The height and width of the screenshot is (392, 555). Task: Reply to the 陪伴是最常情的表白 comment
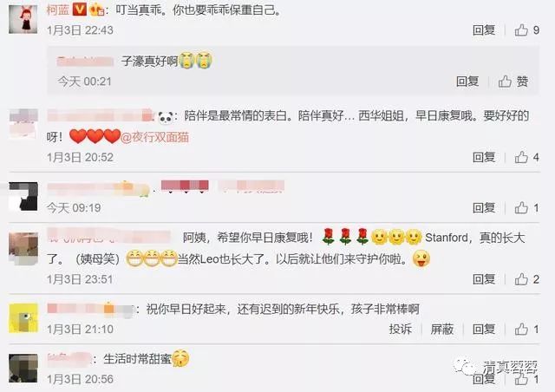tap(484, 157)
